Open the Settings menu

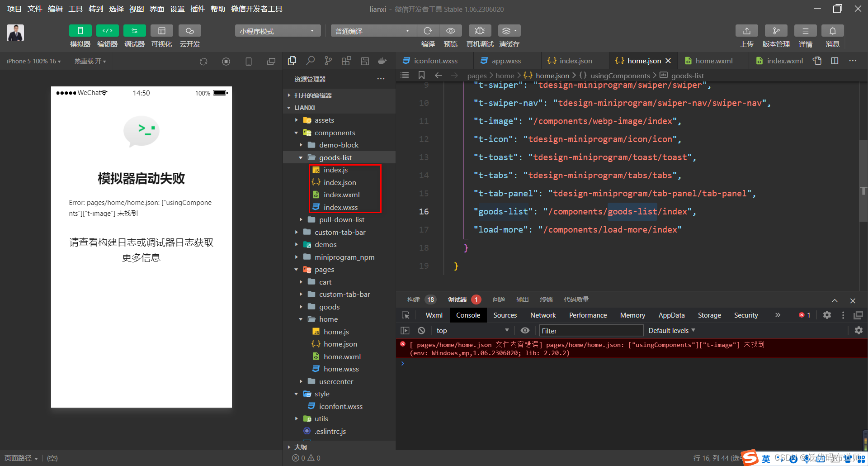click(177, 9)
